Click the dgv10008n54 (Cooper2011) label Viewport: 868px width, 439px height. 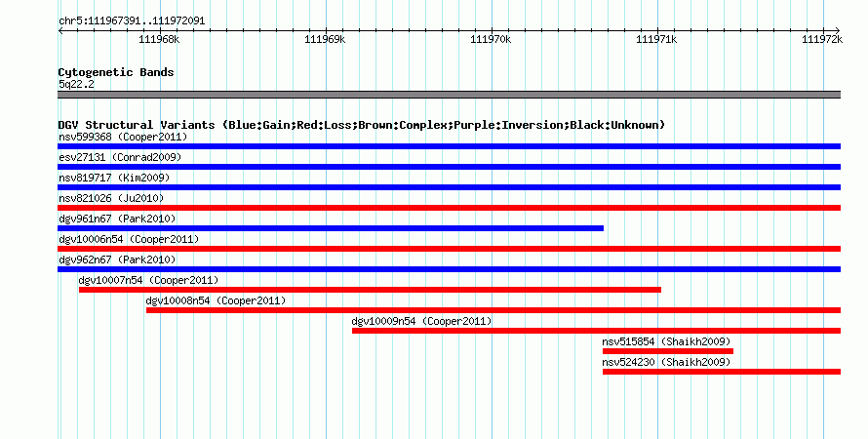216,300
